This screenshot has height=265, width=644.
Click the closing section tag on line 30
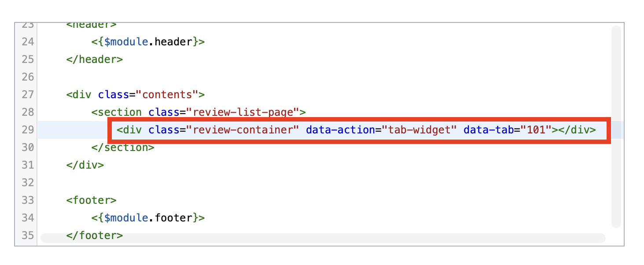tap(123, 147)
